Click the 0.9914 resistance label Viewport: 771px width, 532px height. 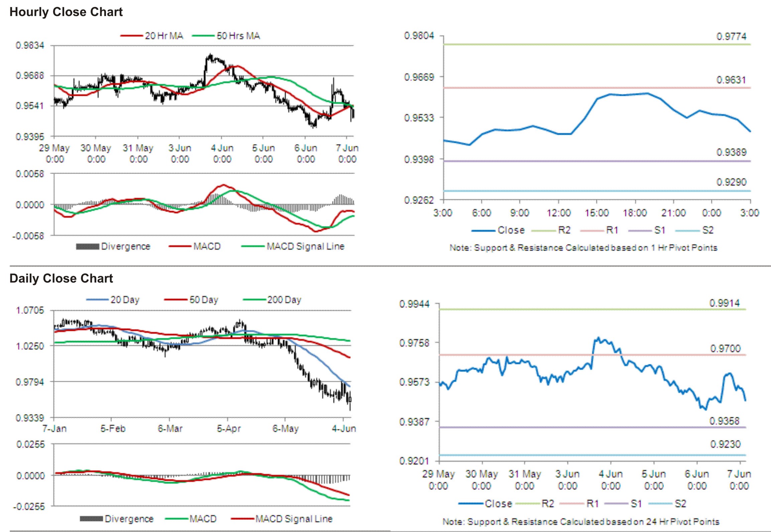(x=725, y=303)
